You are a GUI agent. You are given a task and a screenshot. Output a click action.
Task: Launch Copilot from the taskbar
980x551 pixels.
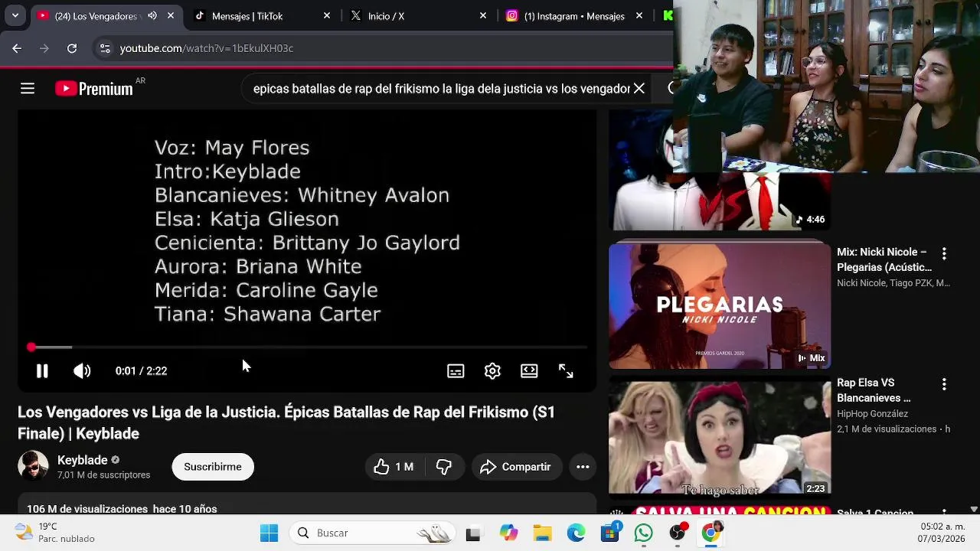[508, 533]
